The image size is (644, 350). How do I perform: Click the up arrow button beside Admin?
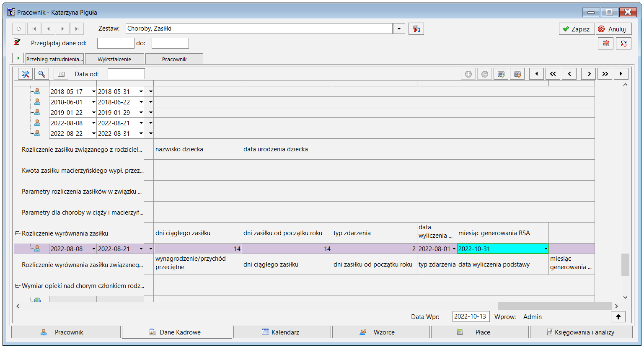point(618,317)
